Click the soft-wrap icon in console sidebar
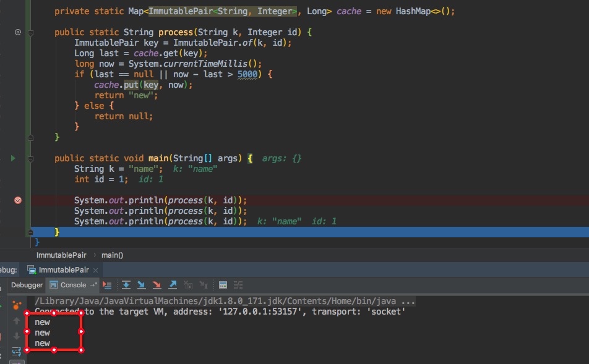Image resolution: width=589 pixels, height=364 pixels. click(17, 351)
